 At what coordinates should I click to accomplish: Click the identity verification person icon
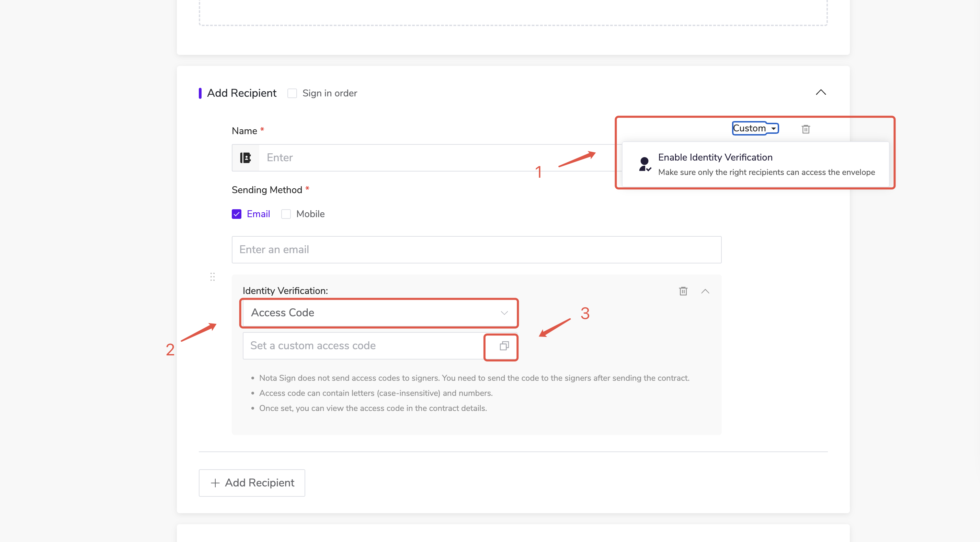tap(645, 164)
